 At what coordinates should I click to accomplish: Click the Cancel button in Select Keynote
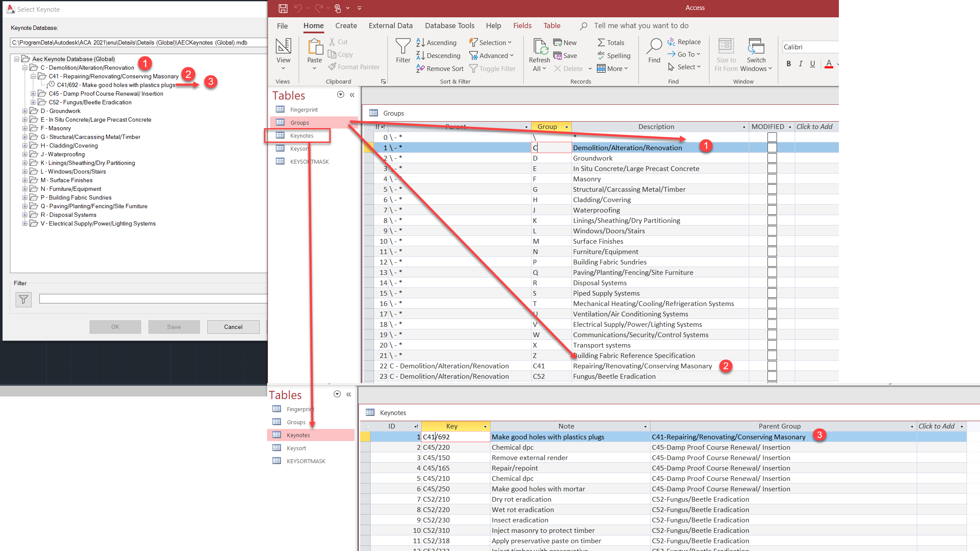point(233,327)
